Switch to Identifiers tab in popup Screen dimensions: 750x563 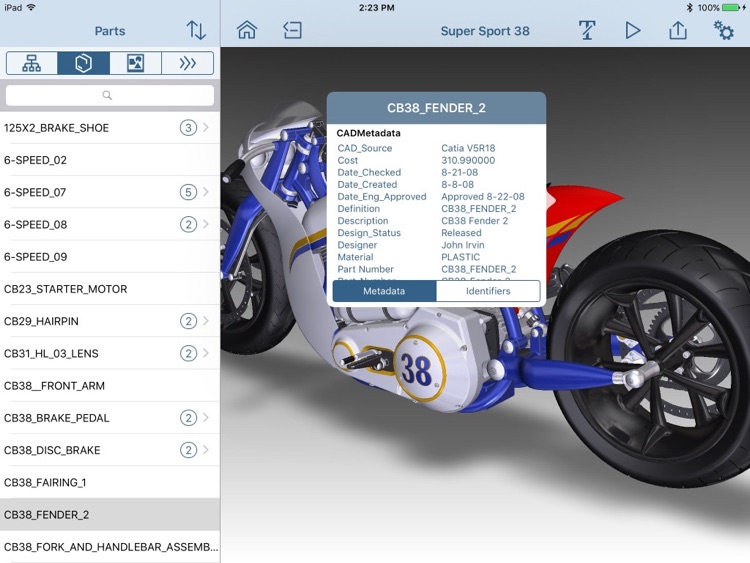point(488,291)
